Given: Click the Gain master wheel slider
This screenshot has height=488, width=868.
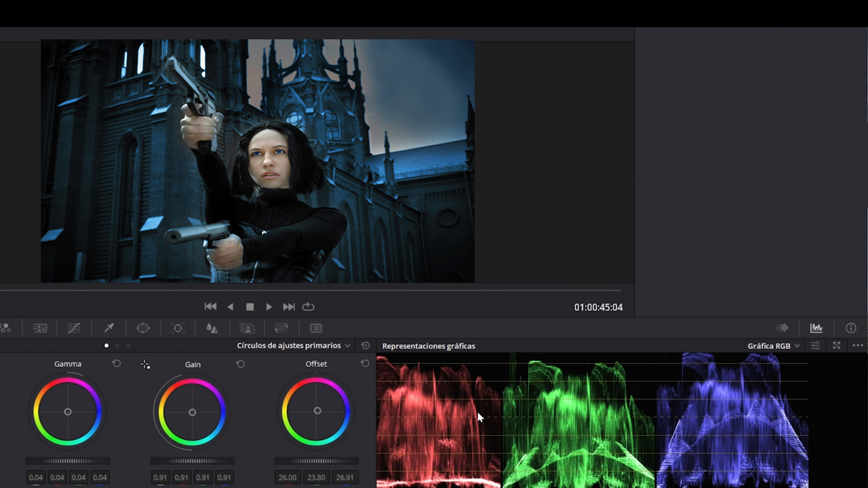Looking at the screenshot, I should click(x=193, y=461).
